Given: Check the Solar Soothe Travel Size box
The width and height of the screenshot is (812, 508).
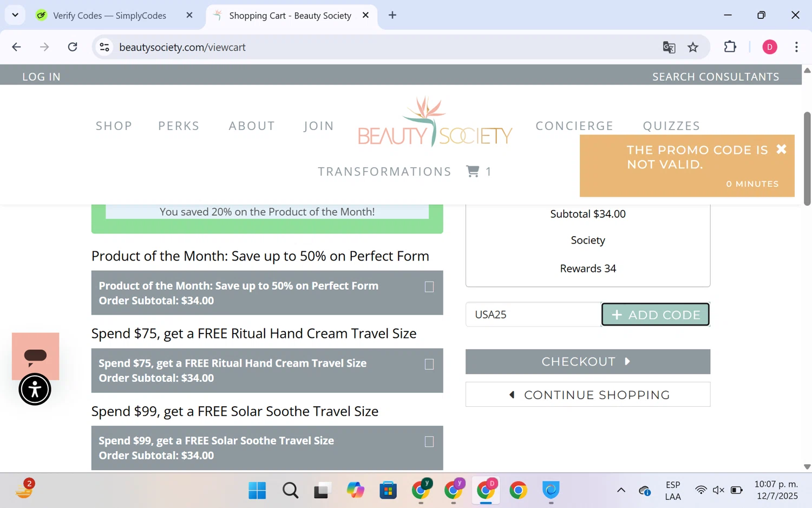Looking at the screenshot, I should 429,442.
